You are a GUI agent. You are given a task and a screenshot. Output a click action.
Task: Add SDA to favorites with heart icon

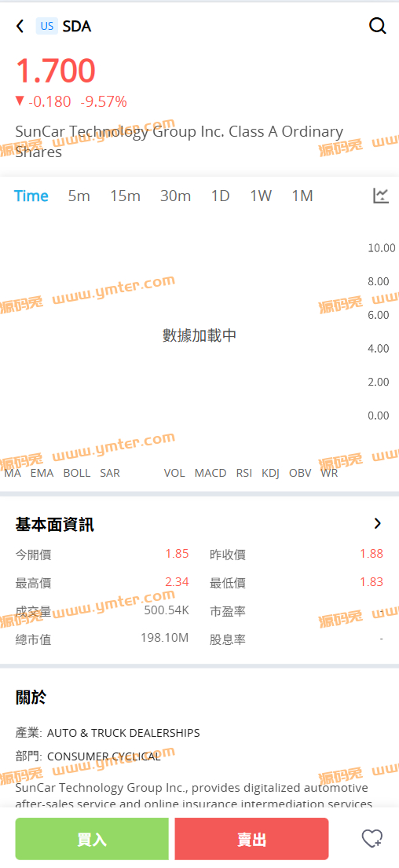(372, 838)
